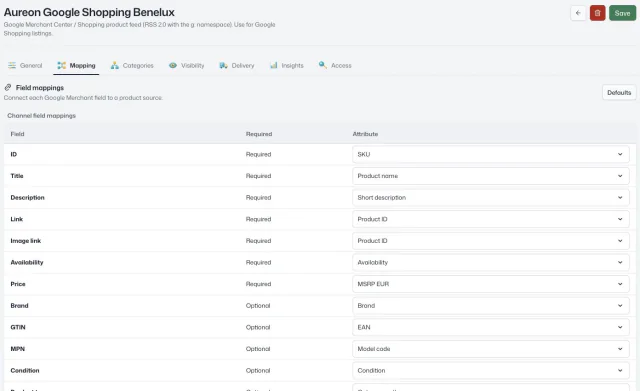Open the Condition attribute dropdown
The height and width of the screenshot is (391, 640).
point(491,371)
